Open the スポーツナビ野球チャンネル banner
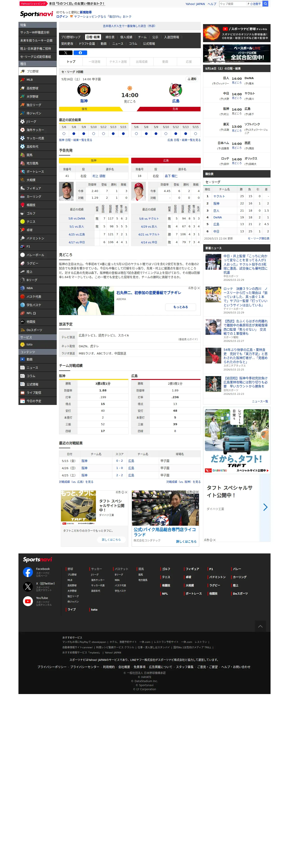The image size is (289, 868). tap(237, 33)
